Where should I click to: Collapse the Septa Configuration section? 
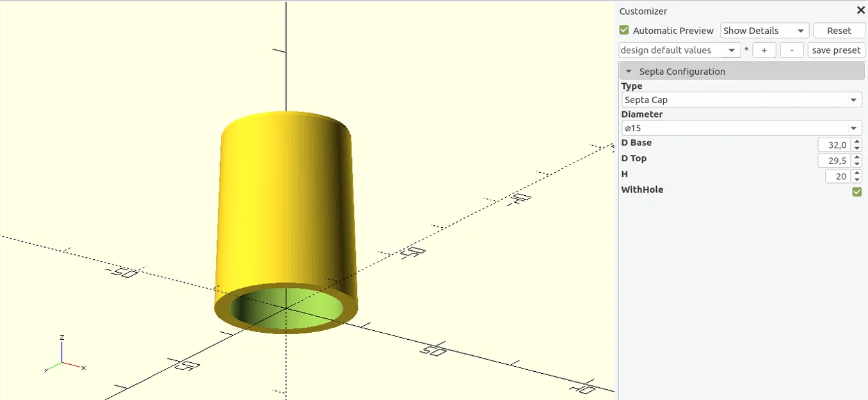[628, 71]
